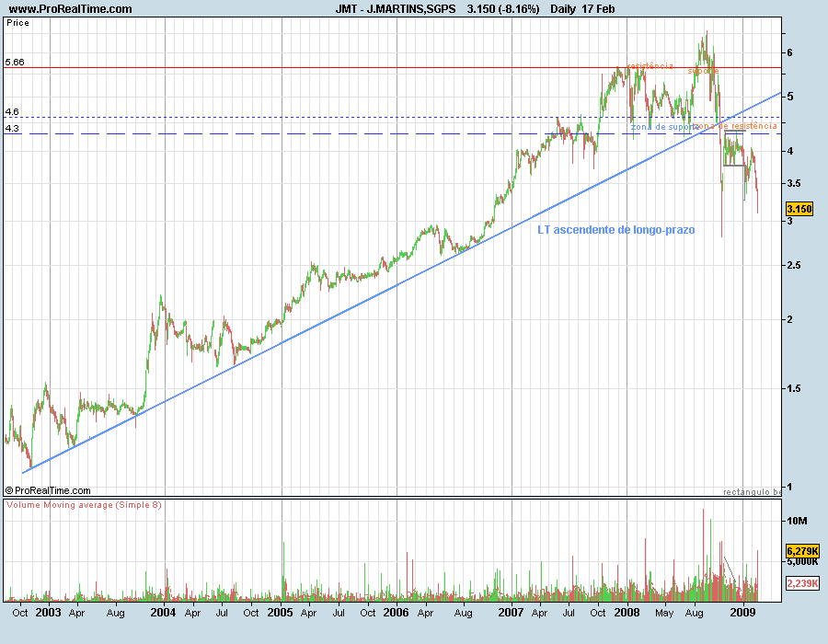The width and height of the screenshot is (828, 644).
Task: Select the orange "zona de resistência" annotation
Action: tap(735, 126)
